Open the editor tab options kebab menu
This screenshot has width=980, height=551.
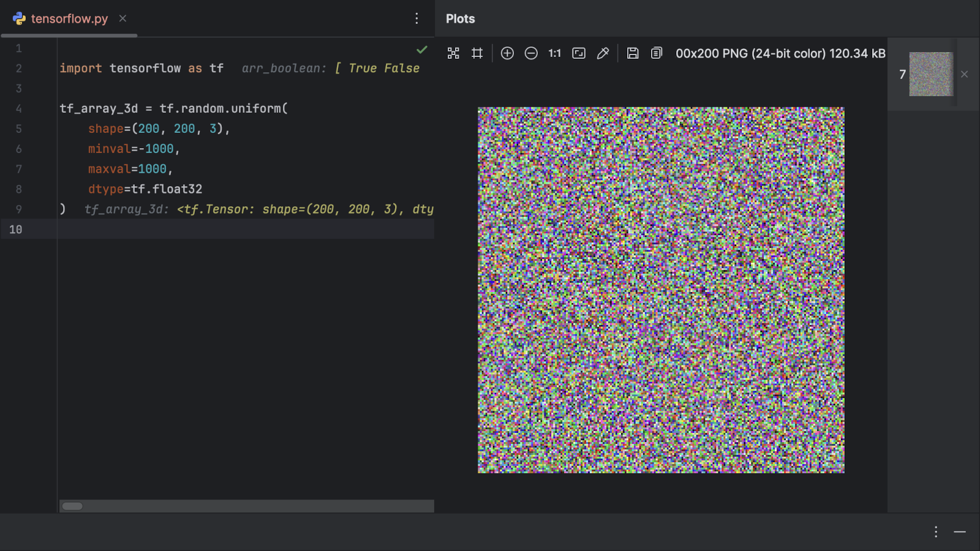[417, 18]
